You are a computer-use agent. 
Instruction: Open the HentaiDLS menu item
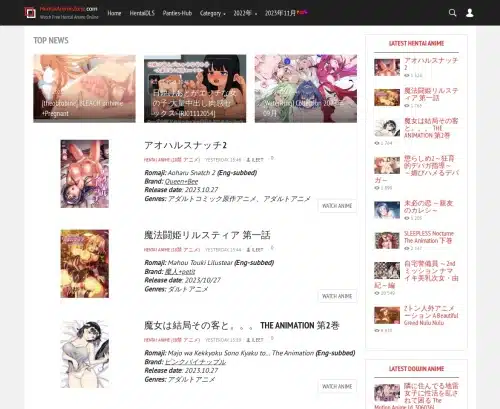click(x=142, y=13)
